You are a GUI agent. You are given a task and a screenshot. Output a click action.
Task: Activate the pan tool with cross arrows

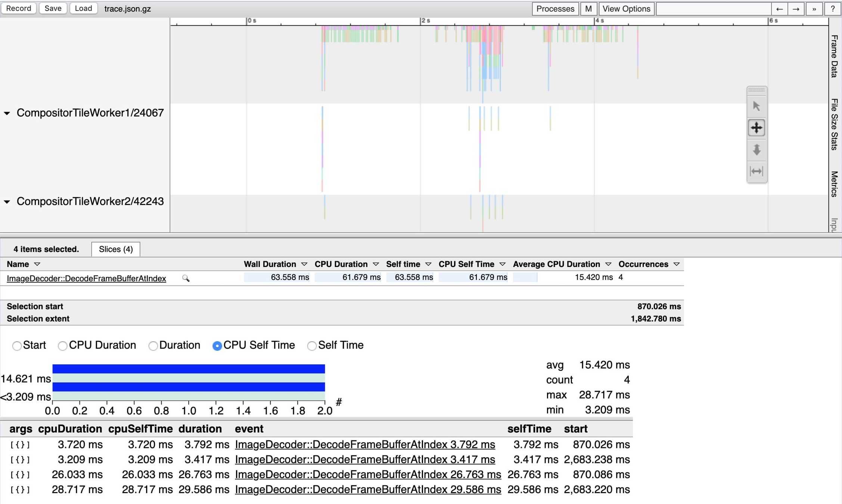click(x=756, y=128)
